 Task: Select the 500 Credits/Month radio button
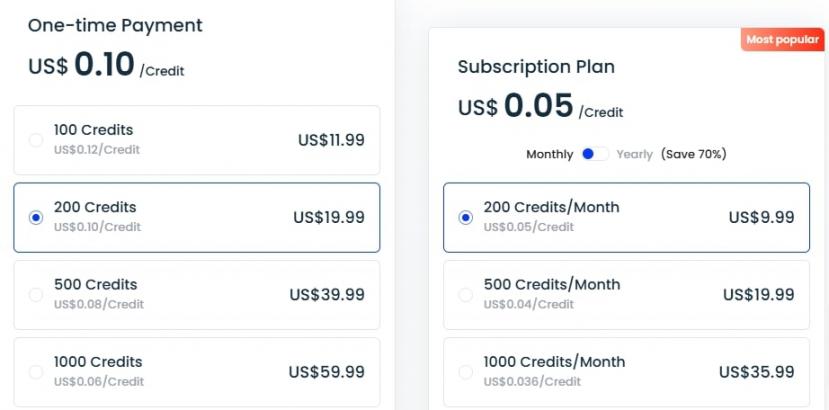tap(465, 294)
